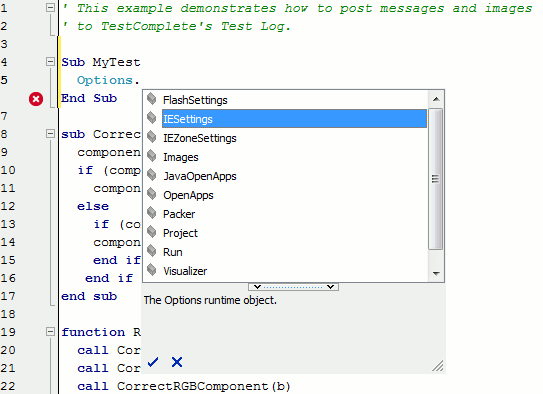543x394 pixels.
Task: Click line number 7 in the gutter
Action: point(4,116)
